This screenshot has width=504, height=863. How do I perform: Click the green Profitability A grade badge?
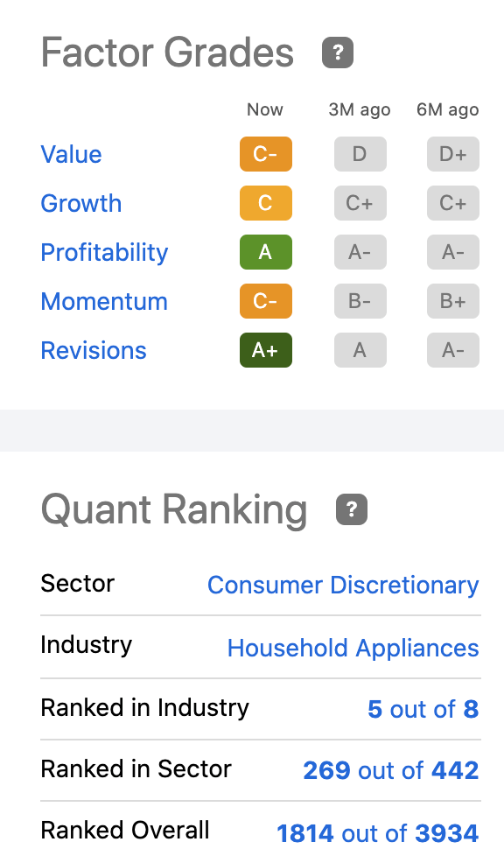point(266,252)
